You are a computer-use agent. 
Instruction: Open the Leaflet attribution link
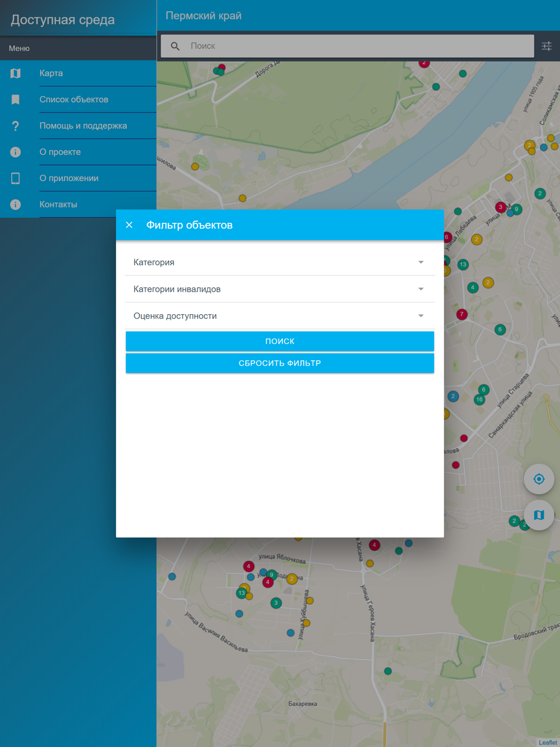548,743
